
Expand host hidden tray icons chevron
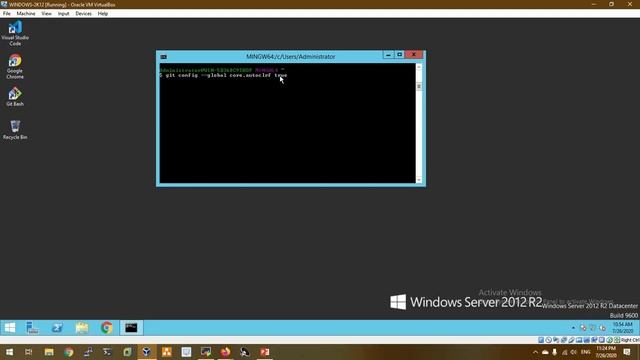536,352
